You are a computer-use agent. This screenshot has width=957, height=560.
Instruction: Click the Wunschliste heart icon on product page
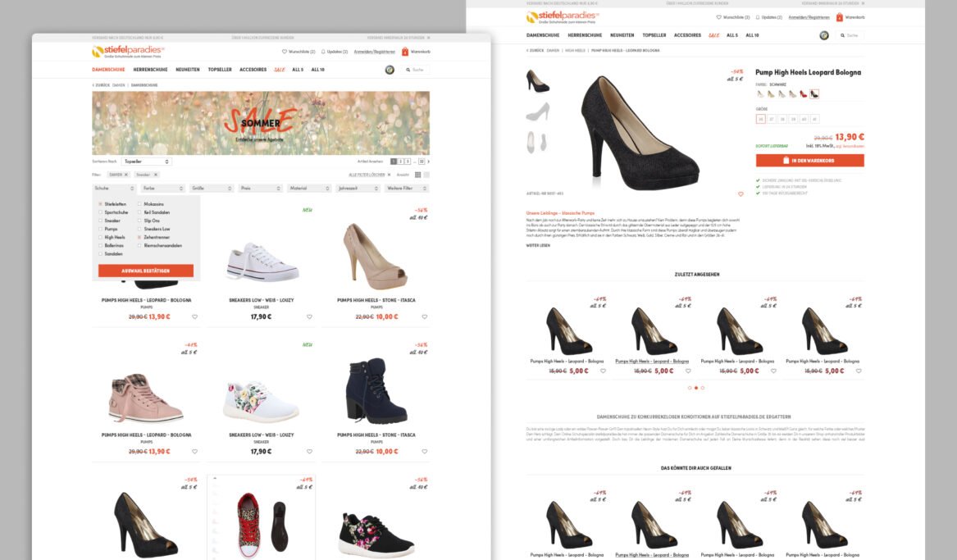(x=719, y=17)
